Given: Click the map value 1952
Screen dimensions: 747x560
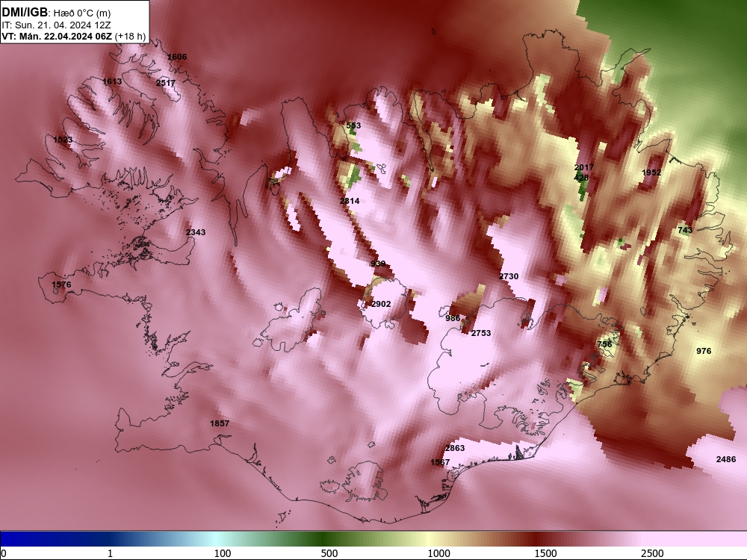Looking at the screenshot, I should tap(651, 172).
